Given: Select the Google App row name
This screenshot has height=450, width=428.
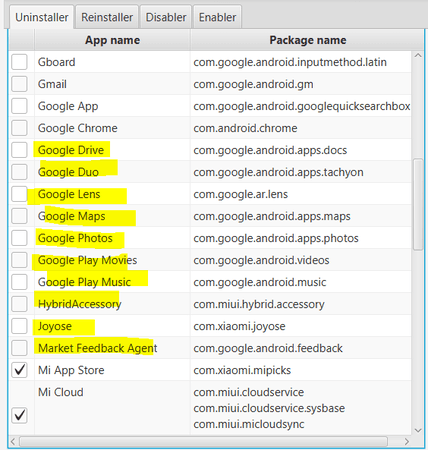Looking at the screenshot, I should [x=68, y=106].
